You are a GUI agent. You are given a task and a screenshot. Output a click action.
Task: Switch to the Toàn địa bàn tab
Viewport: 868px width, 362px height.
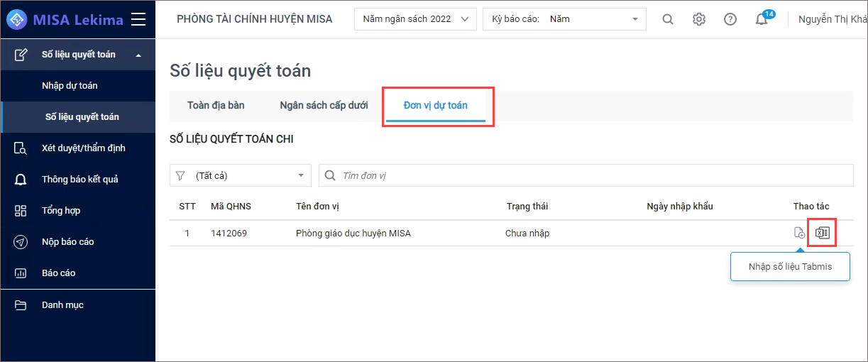[x=216, y=105]
